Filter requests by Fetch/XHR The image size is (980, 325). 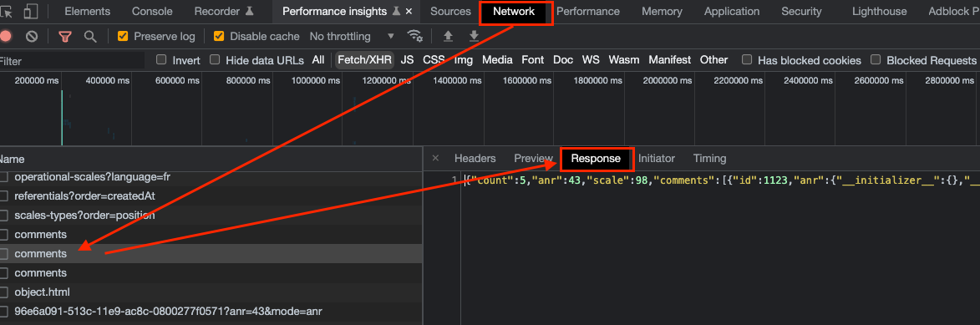(x=364, y=60)
